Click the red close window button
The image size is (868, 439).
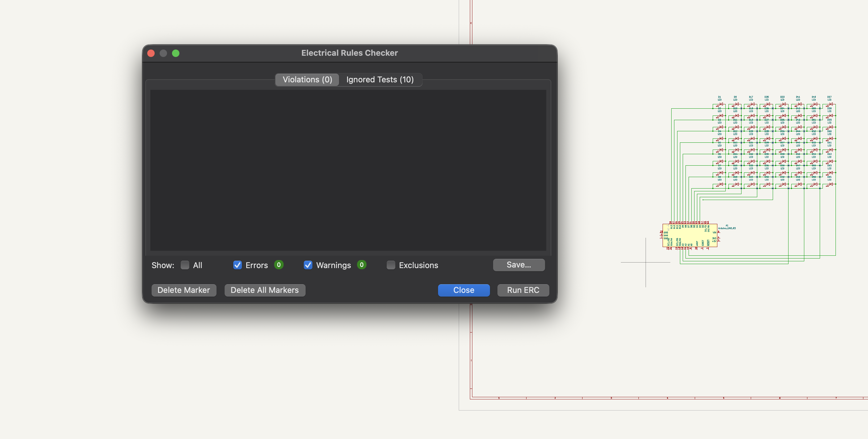(x=151, y=53)
